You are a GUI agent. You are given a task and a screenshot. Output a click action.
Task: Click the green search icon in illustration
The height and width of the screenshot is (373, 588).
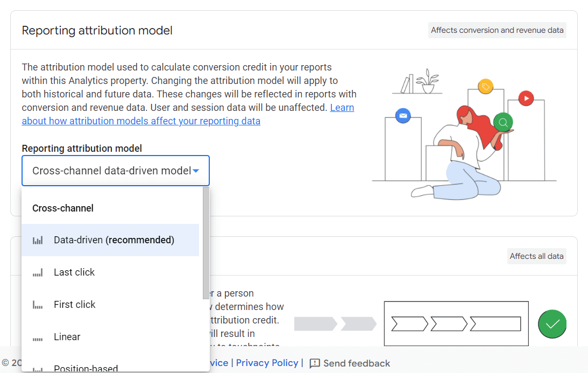click(503, 122)
